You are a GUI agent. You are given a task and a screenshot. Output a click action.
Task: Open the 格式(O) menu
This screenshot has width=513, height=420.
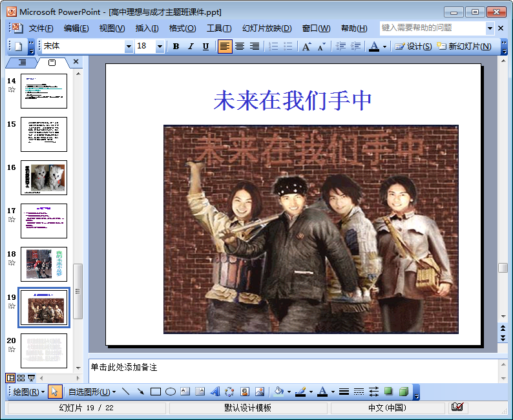(x=182, y=28)
